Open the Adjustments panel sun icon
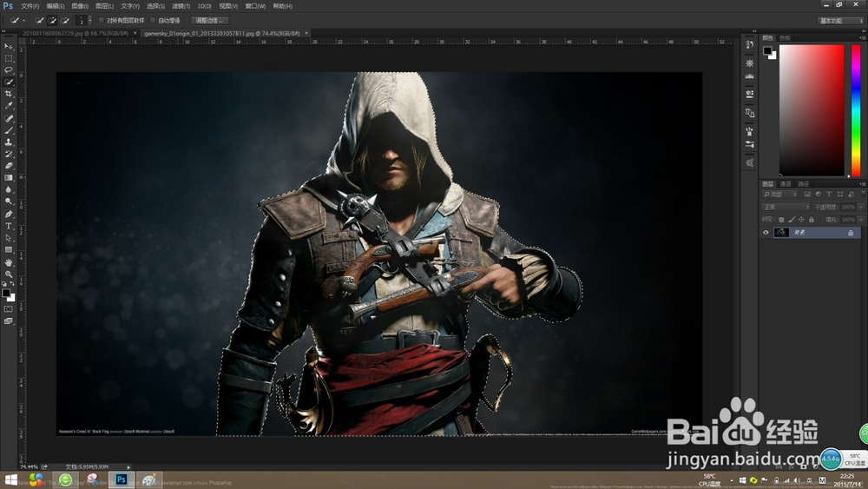 [750, 63]
